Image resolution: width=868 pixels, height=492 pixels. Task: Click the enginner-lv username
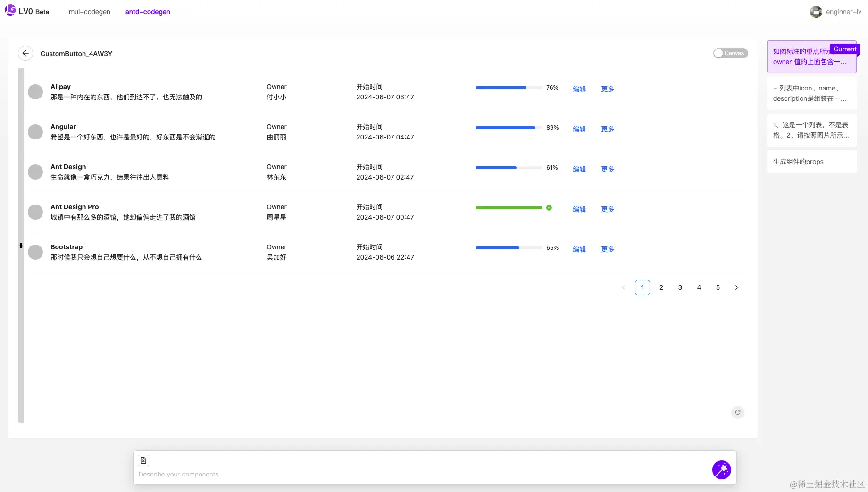[843, 12]
